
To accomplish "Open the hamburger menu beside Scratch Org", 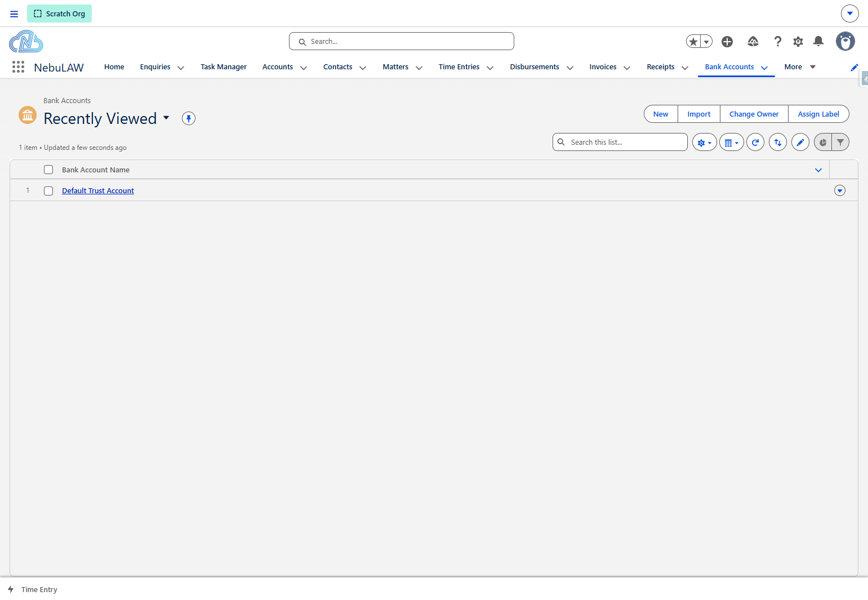I will coord(14,14).
